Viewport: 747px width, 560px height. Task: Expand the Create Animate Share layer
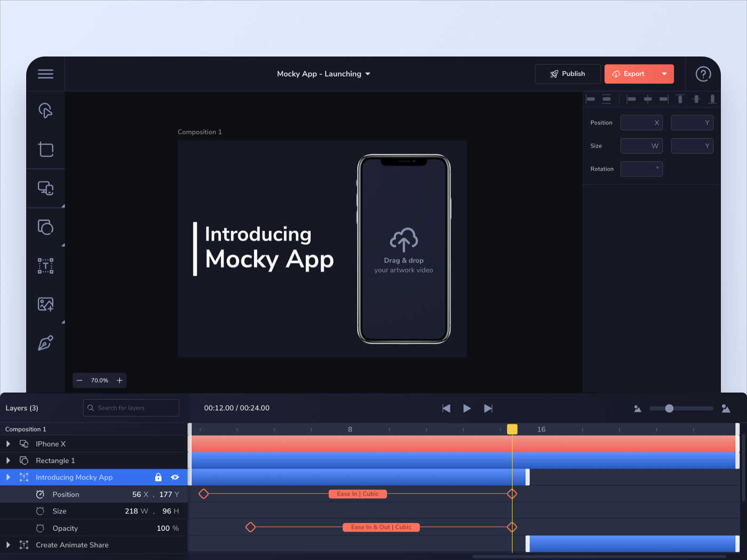[x=8, y=545]
